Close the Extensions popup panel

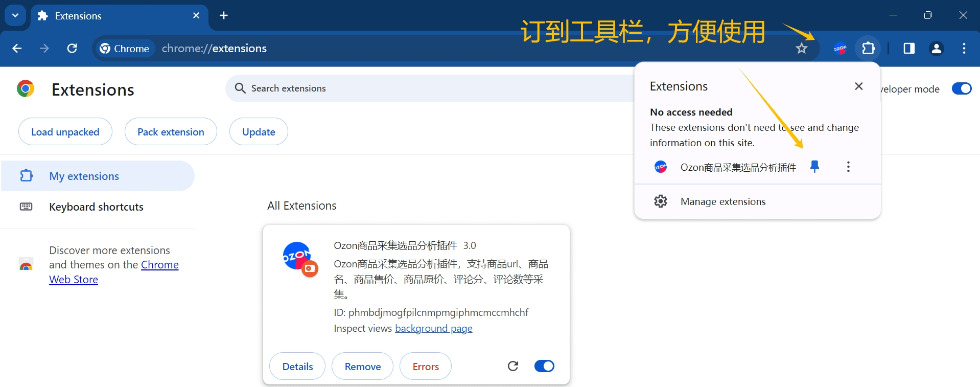pos(859,86)
